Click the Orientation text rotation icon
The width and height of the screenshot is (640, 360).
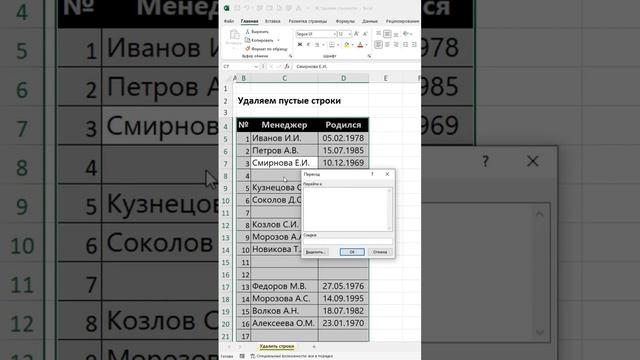(x=406, y=34)
